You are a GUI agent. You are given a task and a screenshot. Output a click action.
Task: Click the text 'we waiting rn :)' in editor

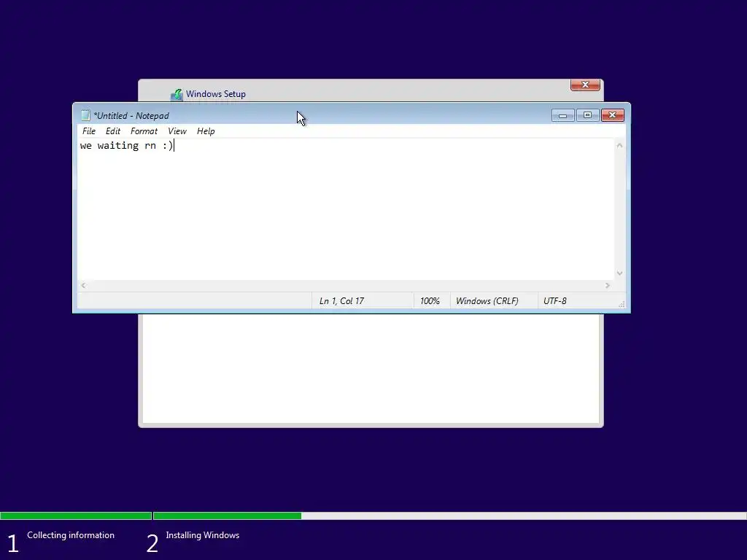click(x=127, y=146)
